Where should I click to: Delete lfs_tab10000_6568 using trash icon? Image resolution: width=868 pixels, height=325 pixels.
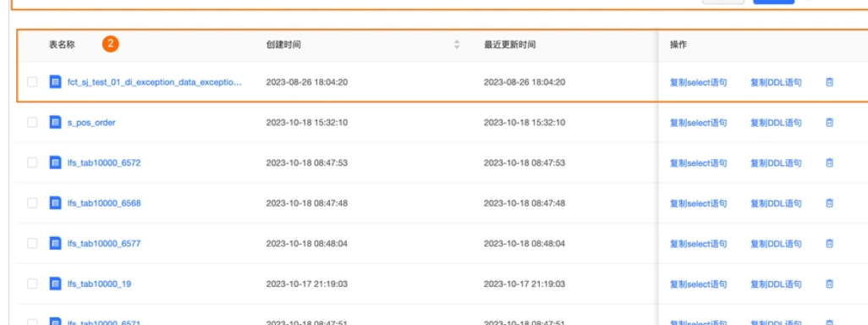829,203
